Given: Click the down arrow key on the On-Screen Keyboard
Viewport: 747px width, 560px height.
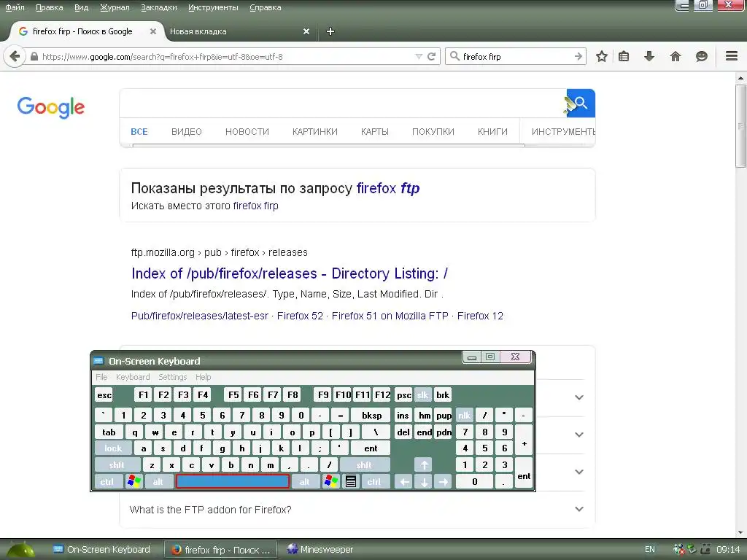Looking at the screenshot, I should (x=424, y=481).
